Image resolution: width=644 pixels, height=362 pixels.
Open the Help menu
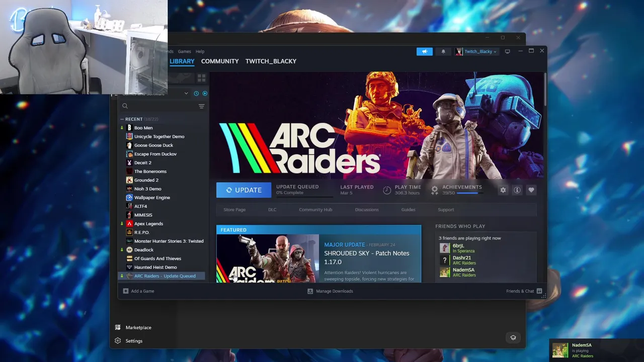[200, 51]
